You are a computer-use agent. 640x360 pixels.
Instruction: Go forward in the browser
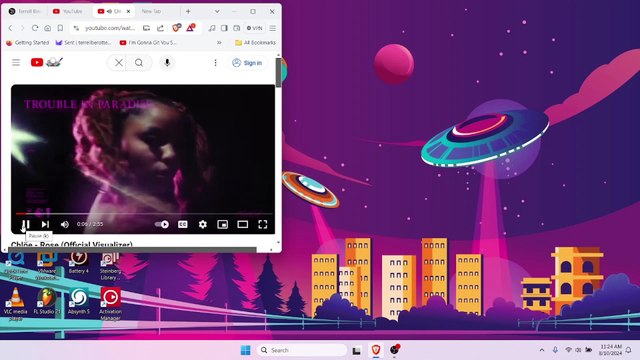click(22, 28)
